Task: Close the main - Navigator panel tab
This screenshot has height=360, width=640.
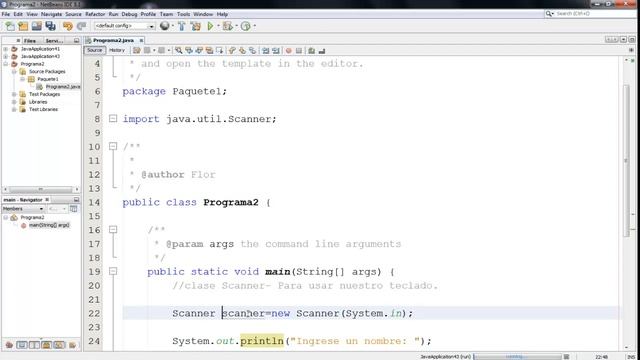Action: pos(47,200)
